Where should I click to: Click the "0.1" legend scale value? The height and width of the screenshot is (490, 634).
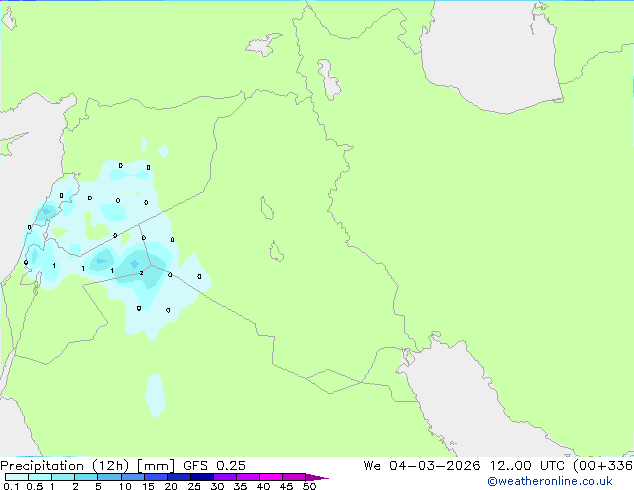point(11,486)
